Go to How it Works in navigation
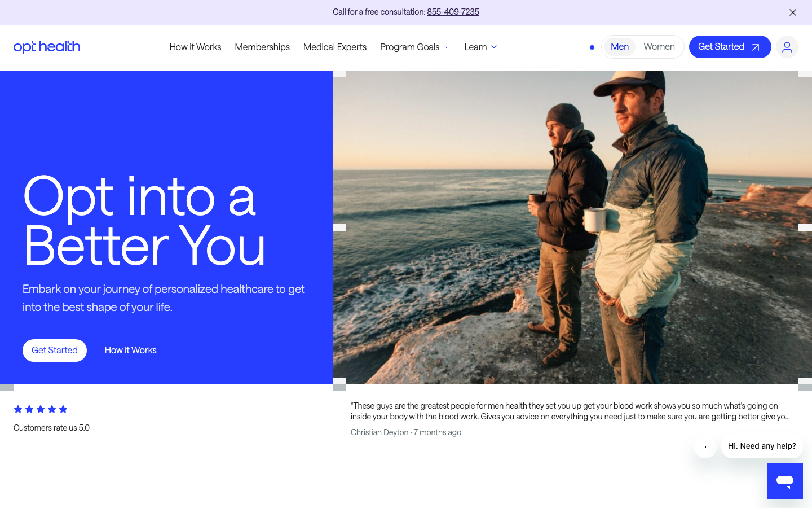Viewport: 812px width, 508px height. (x=195, y=47)
